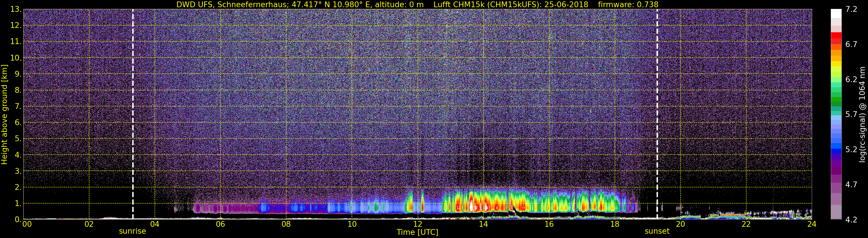Select the white dashed sunrise marker line
The height and width of the screenshot is (238, 868).
click(133, 114)
